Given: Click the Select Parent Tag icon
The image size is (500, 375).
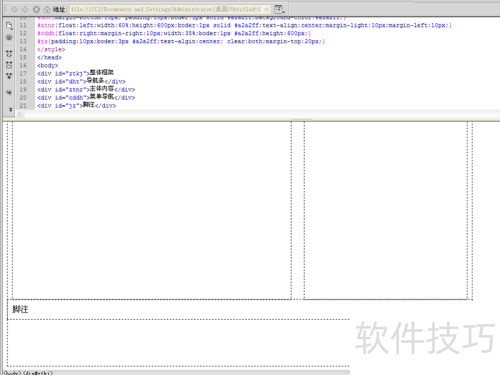Looking at the screenshot, I should pos(9,92).
